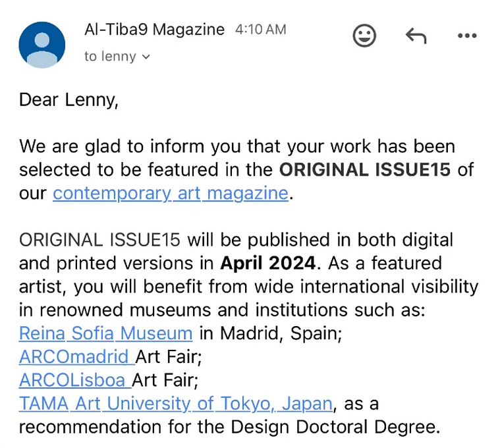Click the 'in Madrid, Spain;' text
Viewport: 500px width, 448px height.
pos(270,333)
